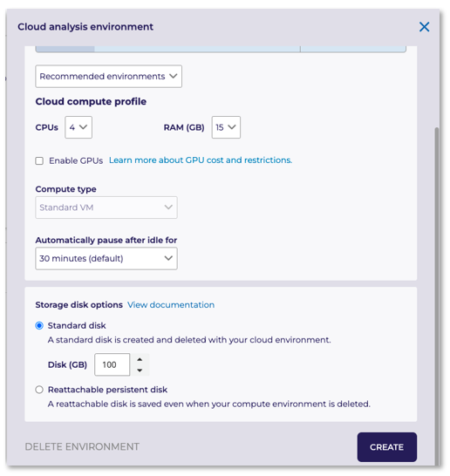This screenshot has height=476, width=450.
Task: Expand the Standard VM compute type dropdown
Action: tap(106, 207)
